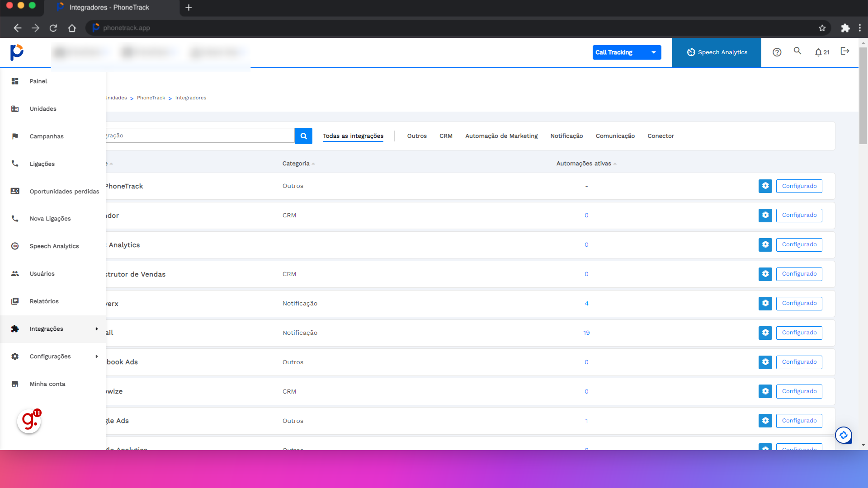Filter by Notificação tab
This screenshot has width=868, height=488.
click(566, 136)
